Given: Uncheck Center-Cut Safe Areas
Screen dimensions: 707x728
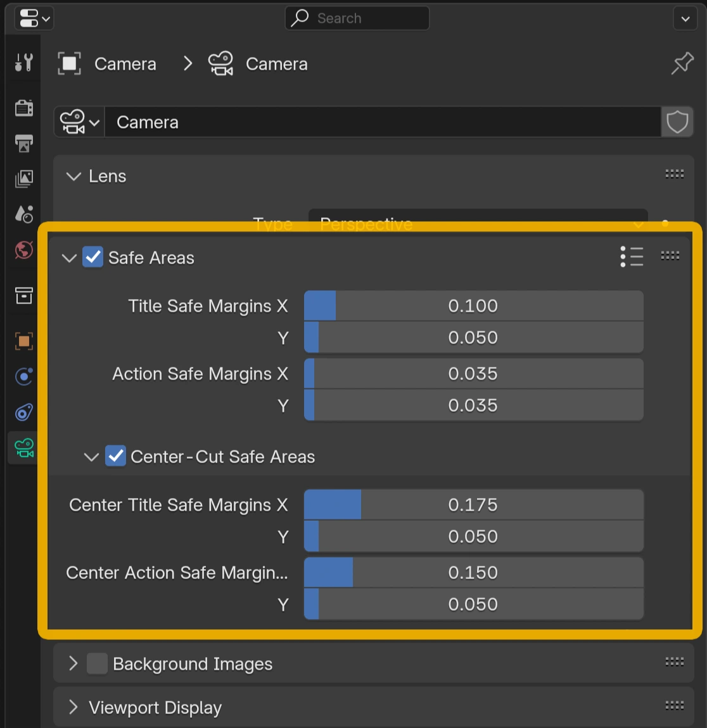Looking at the screenshot, I should (115, 456).
